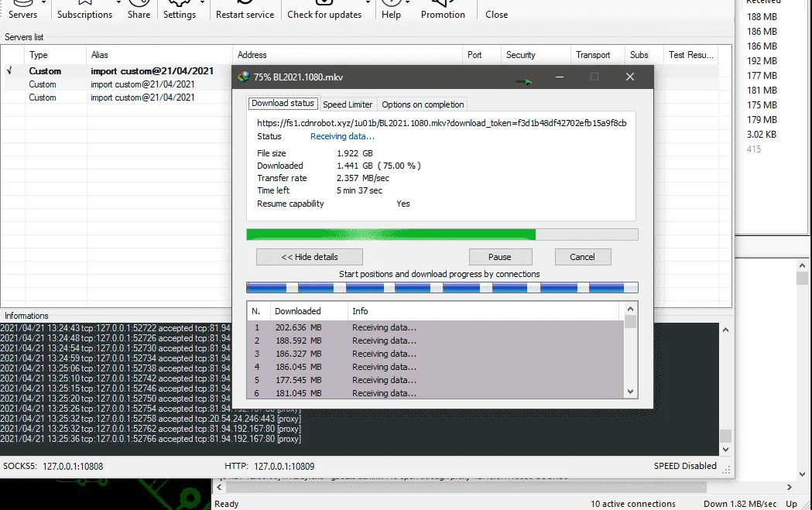Click the 10 active connections status entry
The height and width of the screenshot is (510, 812).
[633, 504]
